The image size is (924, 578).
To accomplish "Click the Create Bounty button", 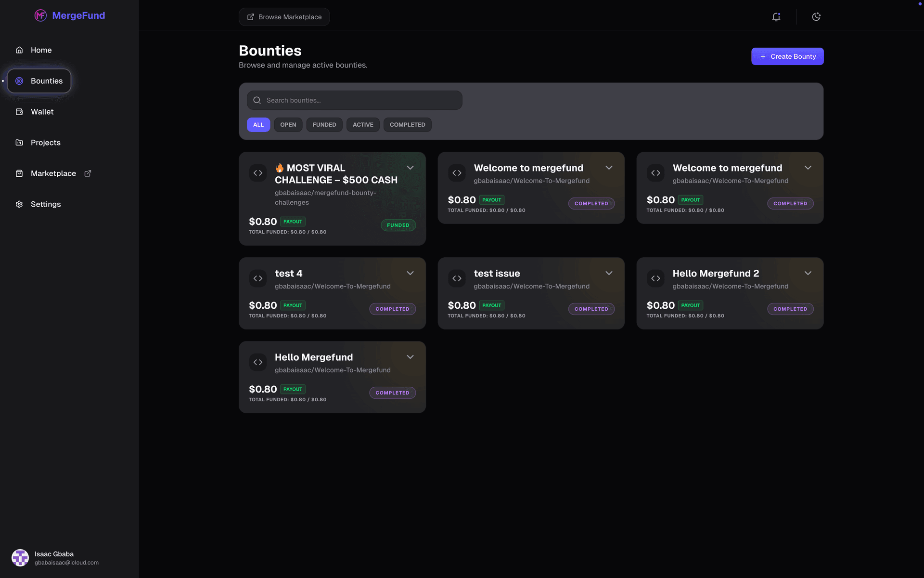I will point(787,56).
